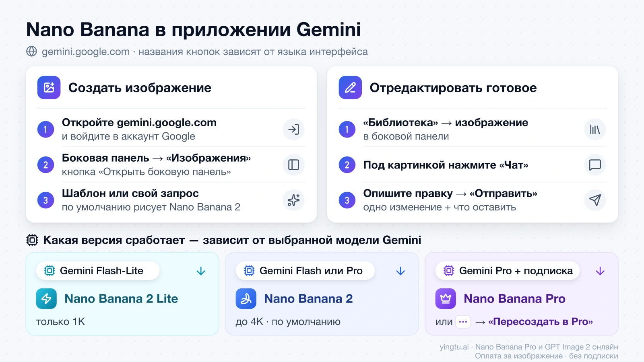
Task: Click the chip icon in Gemini Flash-Lite pill
Action: pyautogui.click(x=50, y=271)
